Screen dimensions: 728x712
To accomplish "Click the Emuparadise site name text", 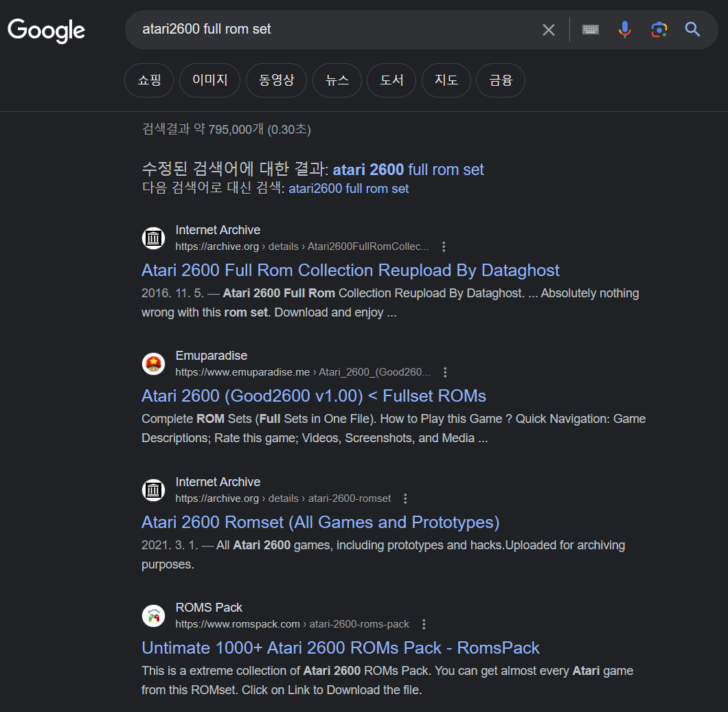I will point(212,356).
